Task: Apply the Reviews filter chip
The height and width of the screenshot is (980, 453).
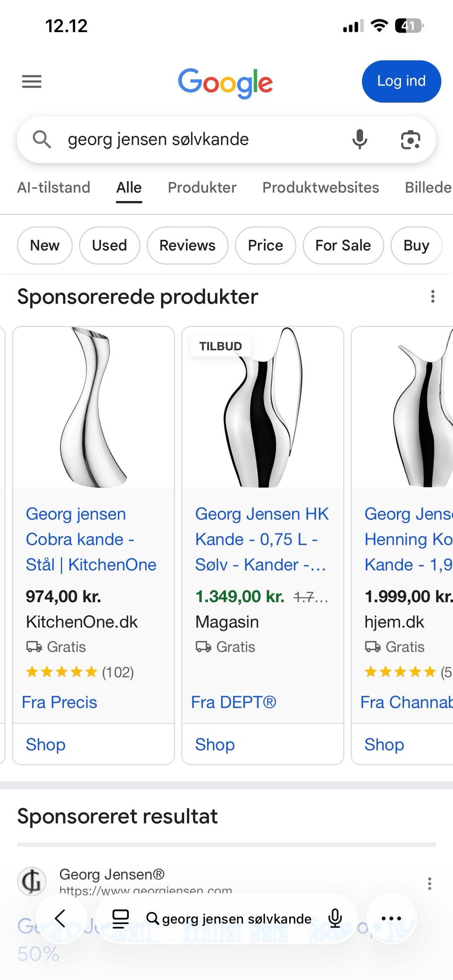Action: click(x=187, y=245)
